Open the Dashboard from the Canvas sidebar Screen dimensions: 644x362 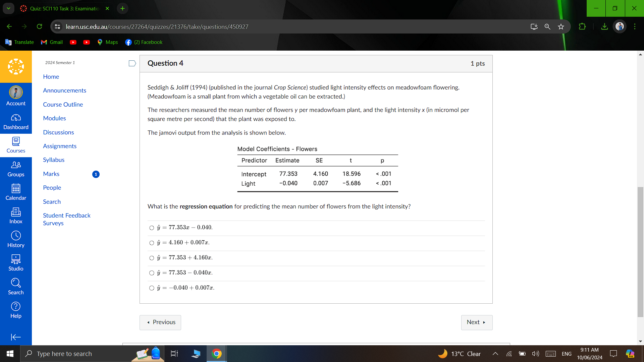click(16, 121)
